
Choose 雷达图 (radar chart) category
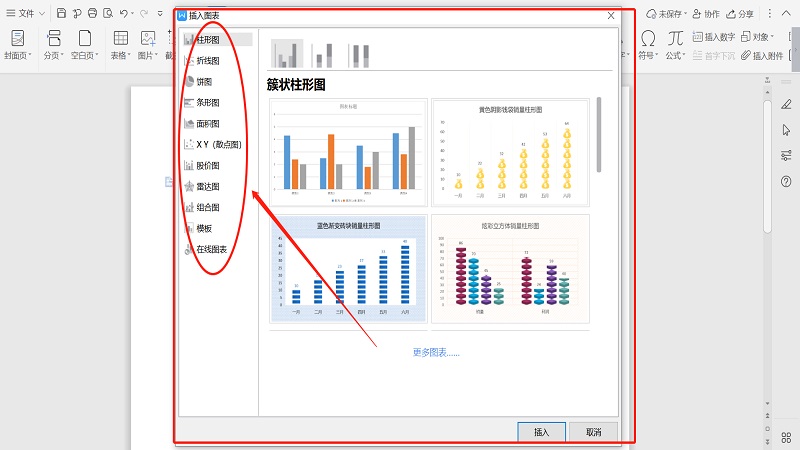pyautogui.click(x=207, y=187)
